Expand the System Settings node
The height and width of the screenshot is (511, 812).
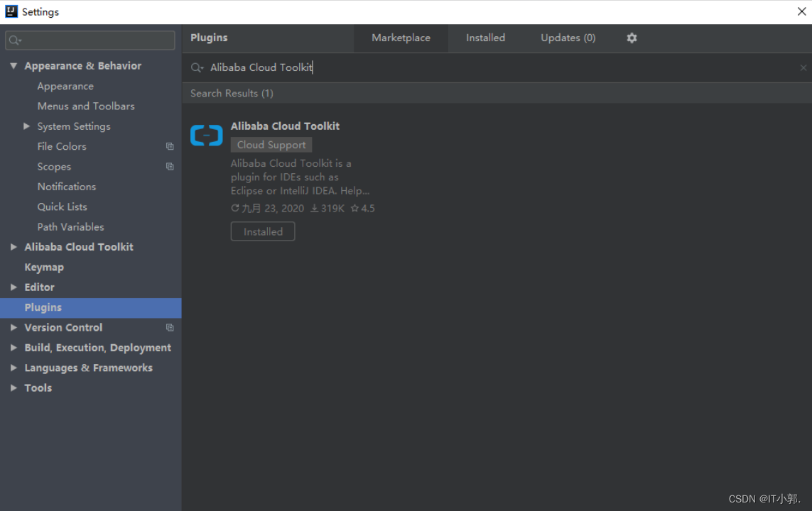pos(26,126)
